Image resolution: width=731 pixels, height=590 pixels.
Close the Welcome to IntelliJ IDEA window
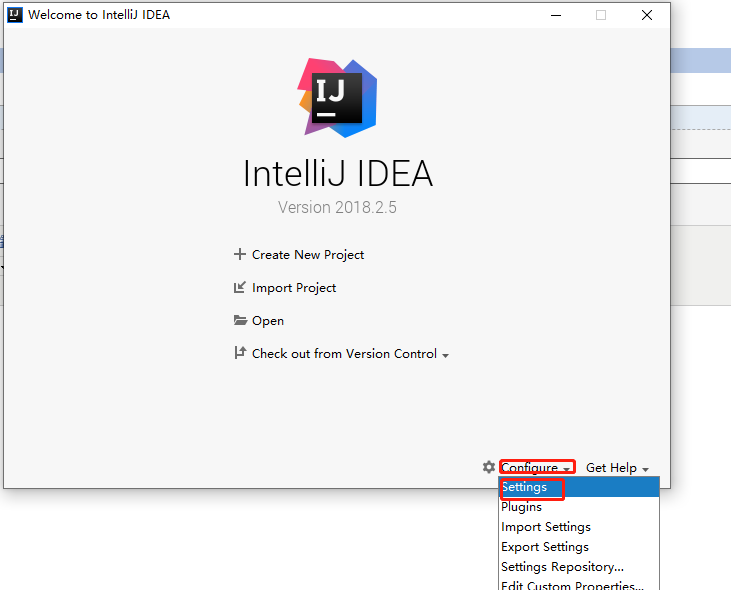[x=647, y=15]
